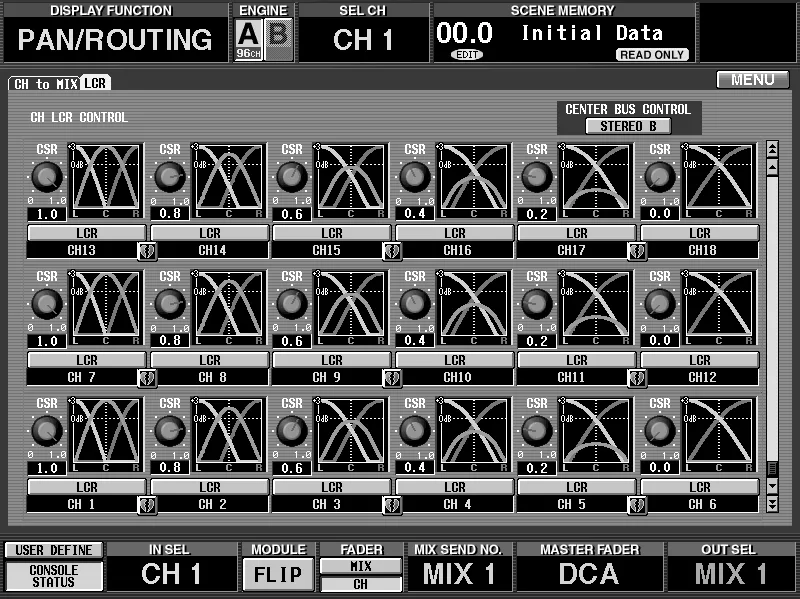Click the CH17 LCR pan curve graph
The width and height of the screenshot is (800, 599).
595,181
